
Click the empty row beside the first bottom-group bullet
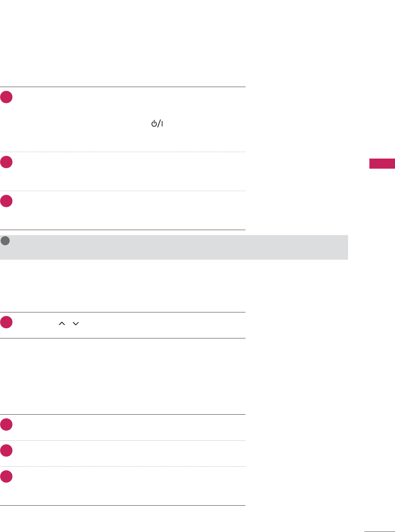click(129, 427)
